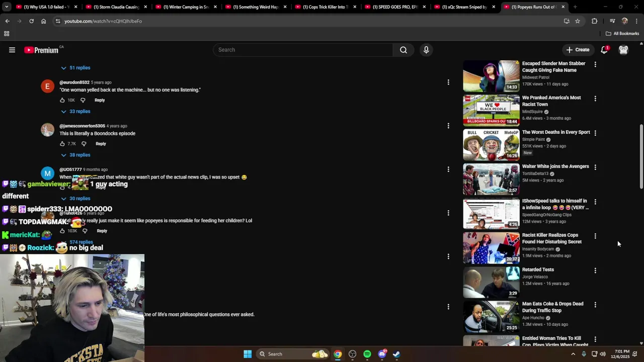This screenshot has height=362, width=644.
Task: Open action menu for @jamesconnerton5305 comment
Action: [x=448, y=126]
